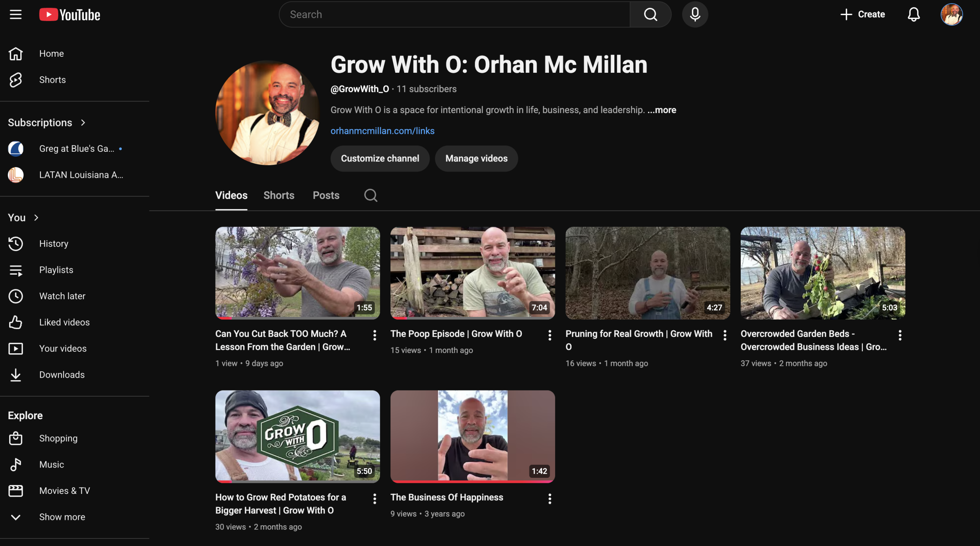This screenshot has height=546, width=980.
Task: Click the Customize channel button
Action: point(380,158)
